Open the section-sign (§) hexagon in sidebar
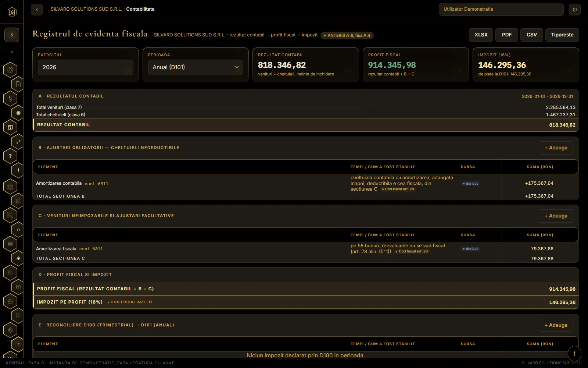The width and height of the screenshot is (588, 368). click(10, 98)
